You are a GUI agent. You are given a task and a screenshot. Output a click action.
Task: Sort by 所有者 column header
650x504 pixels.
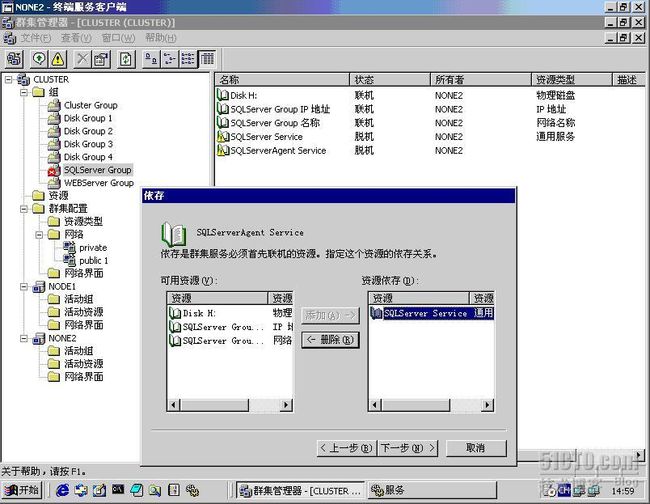(481, 80)
